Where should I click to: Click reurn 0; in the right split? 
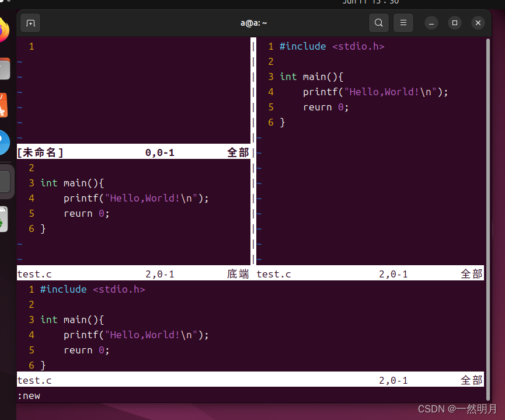(326, 107)
